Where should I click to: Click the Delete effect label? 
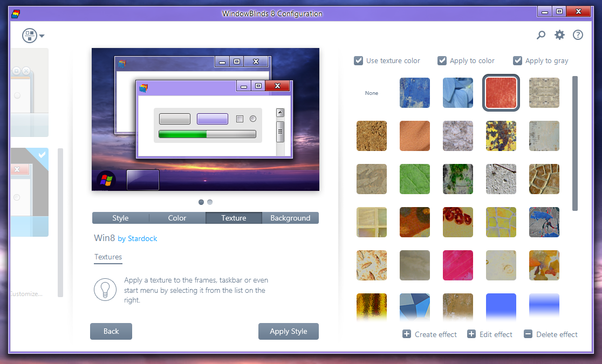coord(557,334)
